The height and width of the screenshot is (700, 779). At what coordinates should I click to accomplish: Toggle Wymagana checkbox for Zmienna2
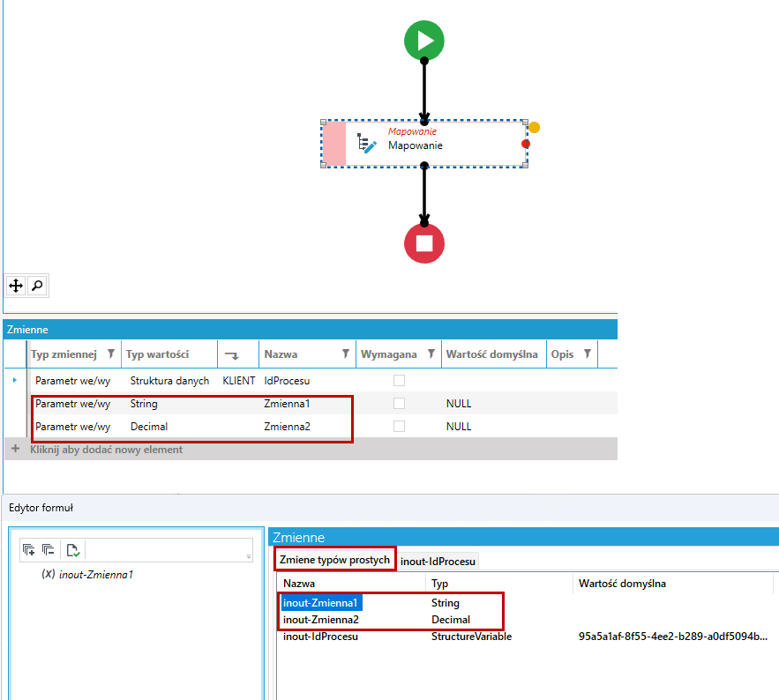point(399,426)
